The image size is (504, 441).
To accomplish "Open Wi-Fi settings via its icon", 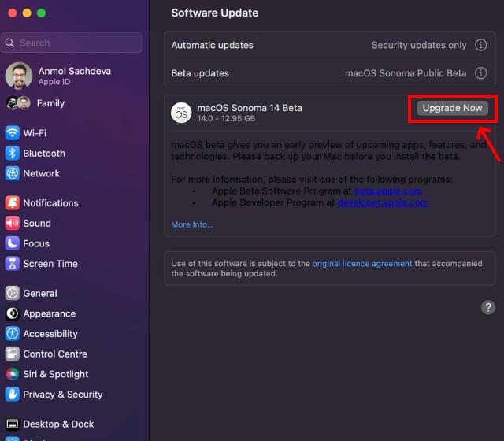I will [x=13, y=133].
